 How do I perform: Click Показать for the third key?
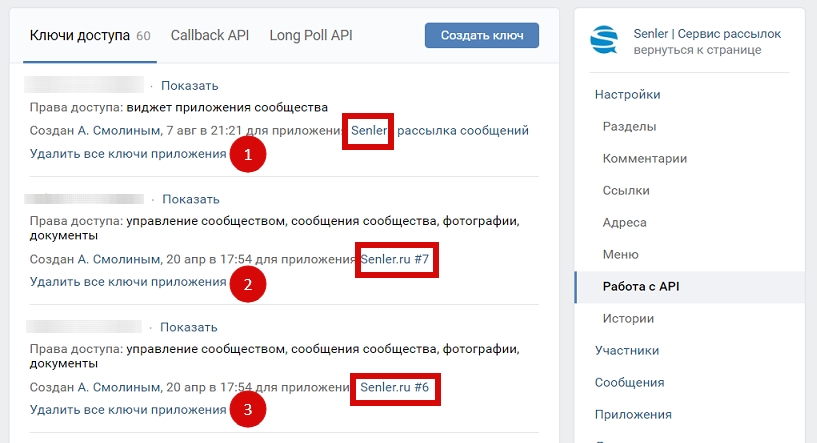(189, 327)
